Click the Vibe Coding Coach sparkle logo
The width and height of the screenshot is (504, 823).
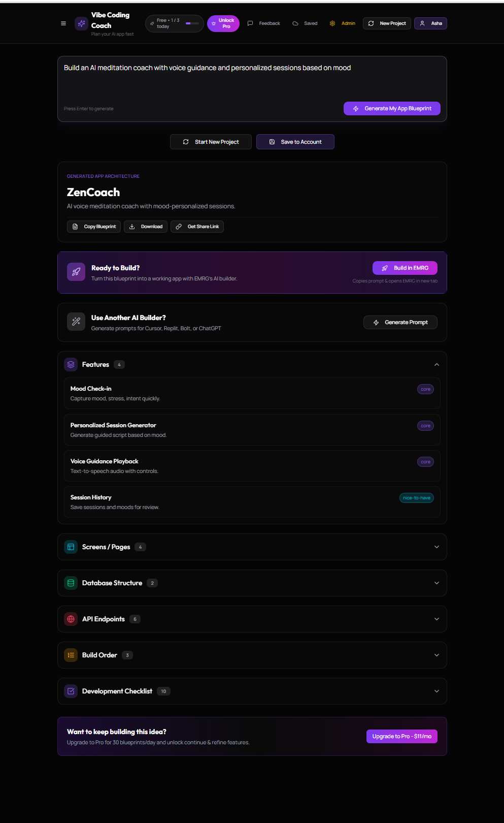[x=81, y=23]
